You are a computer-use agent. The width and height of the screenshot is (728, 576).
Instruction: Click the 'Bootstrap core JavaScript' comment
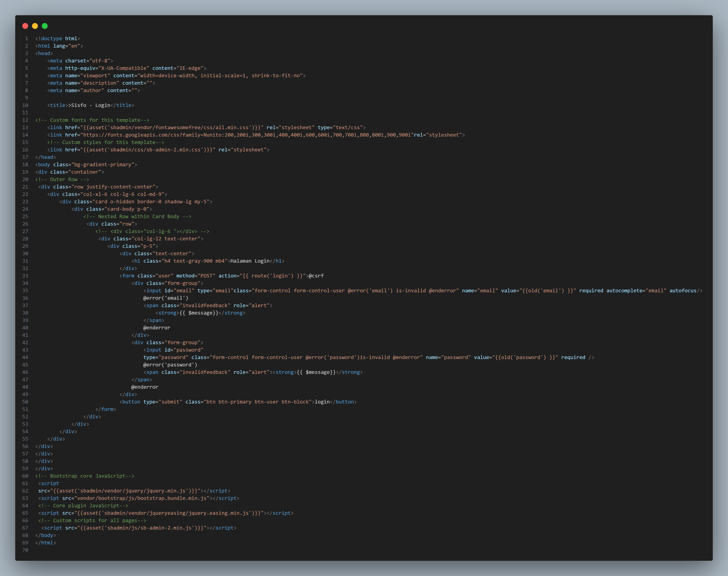[84, 476]
